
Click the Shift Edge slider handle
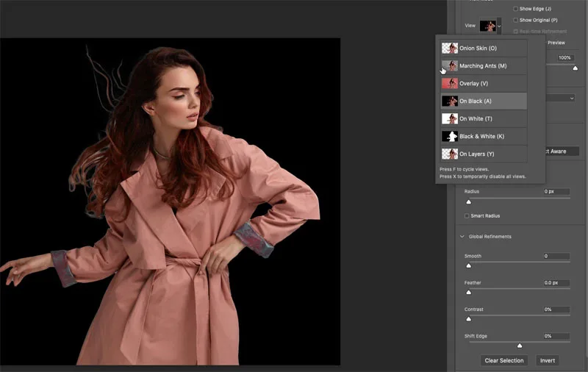[520, 345]
